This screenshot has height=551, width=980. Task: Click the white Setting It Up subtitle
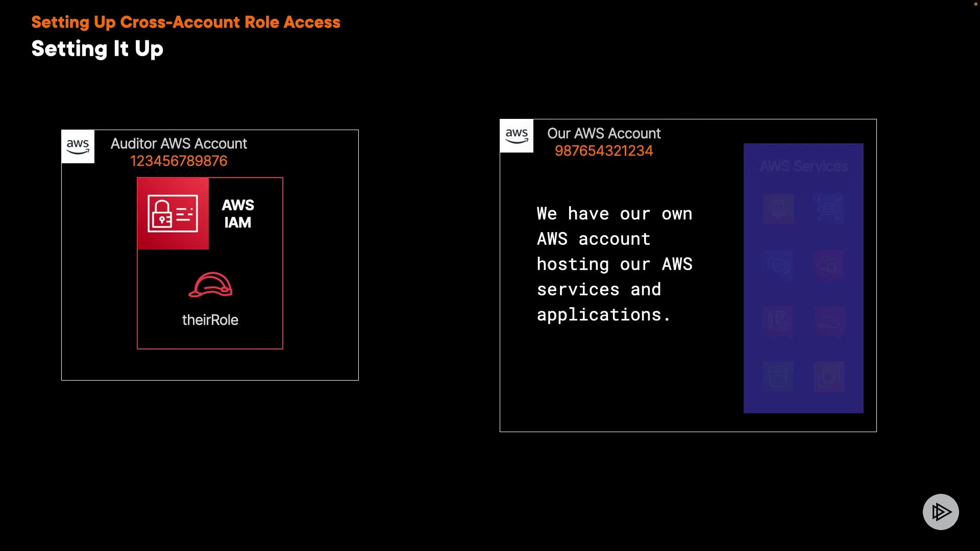(97, 49)
